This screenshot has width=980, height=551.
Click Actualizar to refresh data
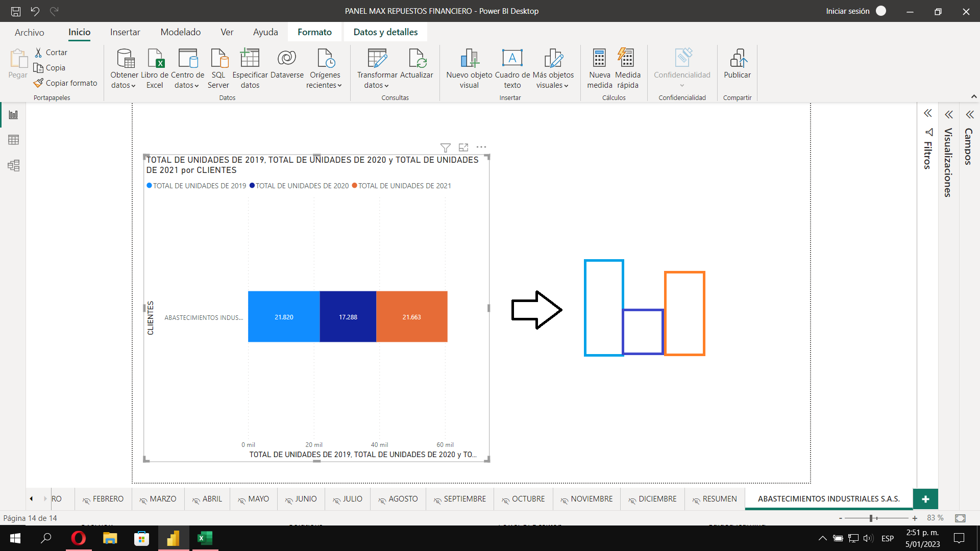pos(416,64)
